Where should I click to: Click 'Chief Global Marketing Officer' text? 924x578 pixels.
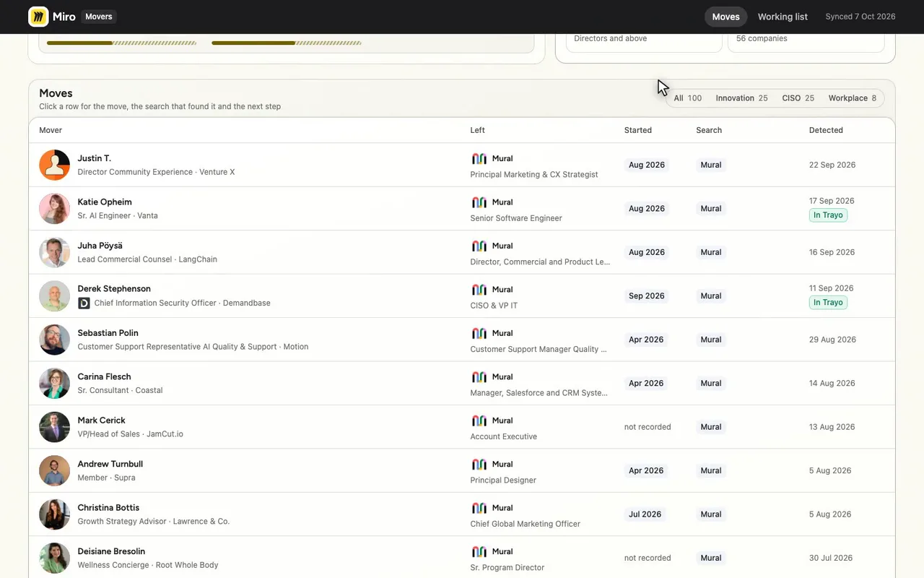pyautogui.click(x=525, y=524)
